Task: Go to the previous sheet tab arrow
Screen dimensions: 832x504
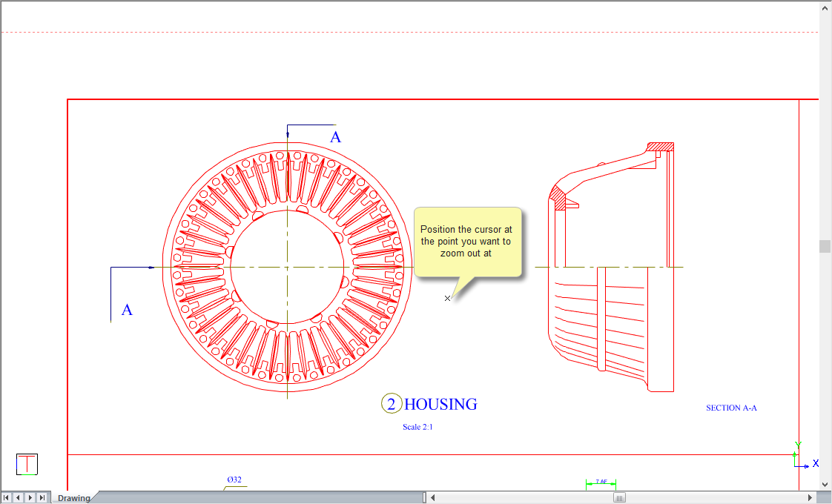Action: (19, 498)
